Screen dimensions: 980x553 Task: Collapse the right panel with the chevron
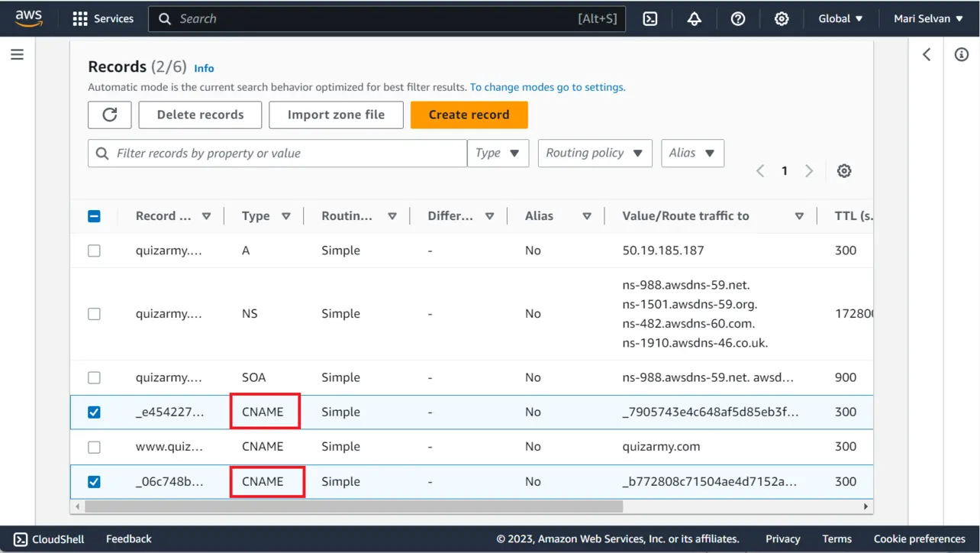(x=927, y=54)
